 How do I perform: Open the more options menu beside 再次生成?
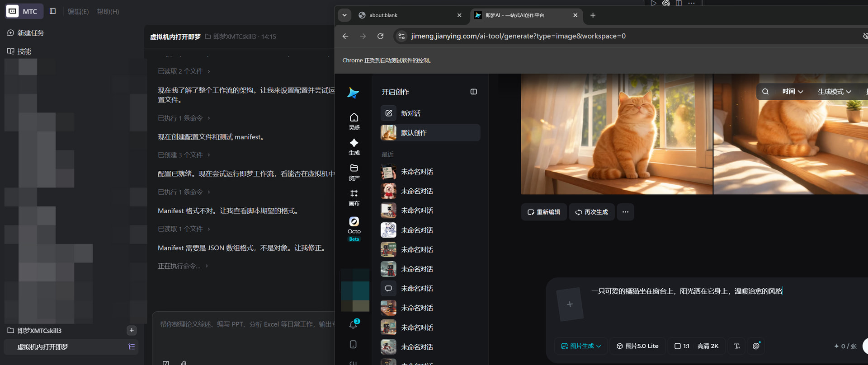pyautogui.click(x=625, y=212)
